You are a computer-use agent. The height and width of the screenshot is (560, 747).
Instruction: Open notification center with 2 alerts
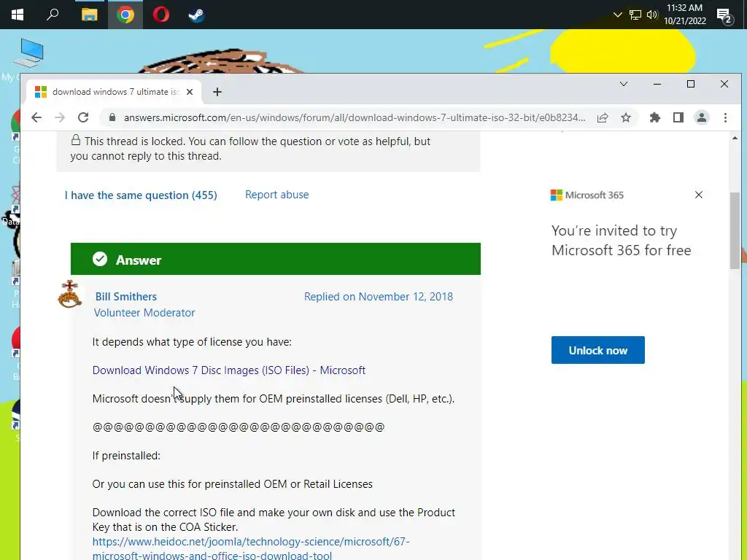click(724, 16)
